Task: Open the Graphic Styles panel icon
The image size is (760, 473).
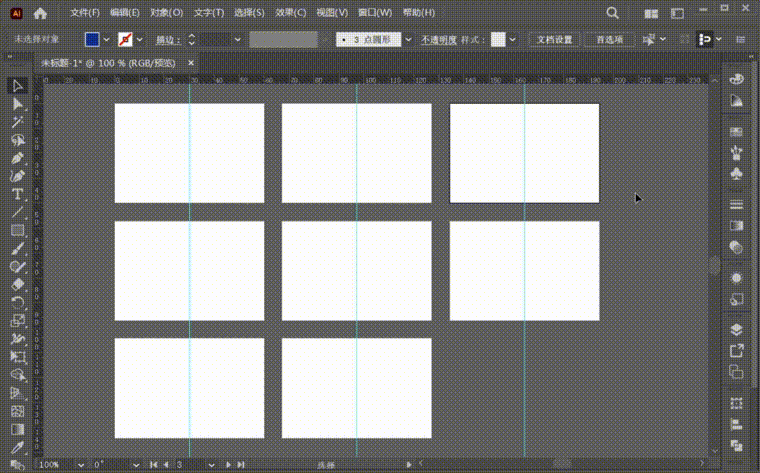Action: click(736, 299)
